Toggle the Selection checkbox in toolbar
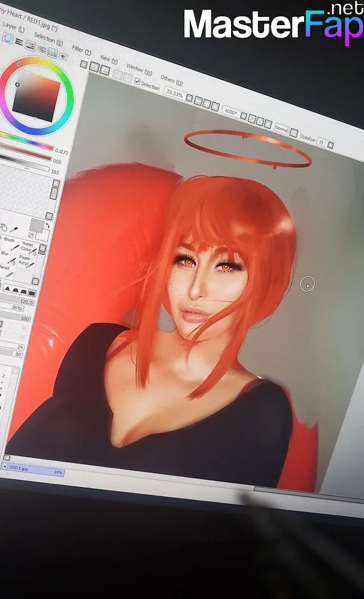Viewport: 364px width, 599px height. [x=137, y=81]
